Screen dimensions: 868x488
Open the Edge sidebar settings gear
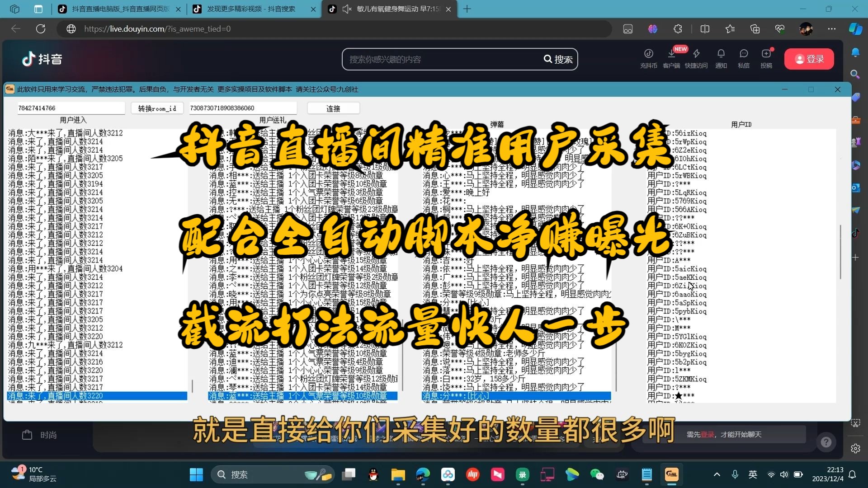[855, 449]
